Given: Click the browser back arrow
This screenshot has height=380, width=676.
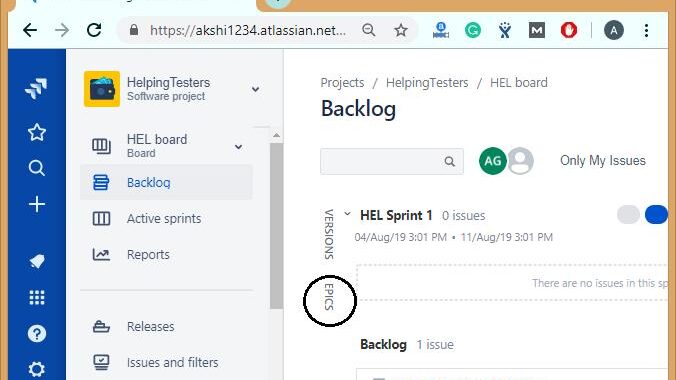Looking at the screenshot, I should [x=30, y=30].
